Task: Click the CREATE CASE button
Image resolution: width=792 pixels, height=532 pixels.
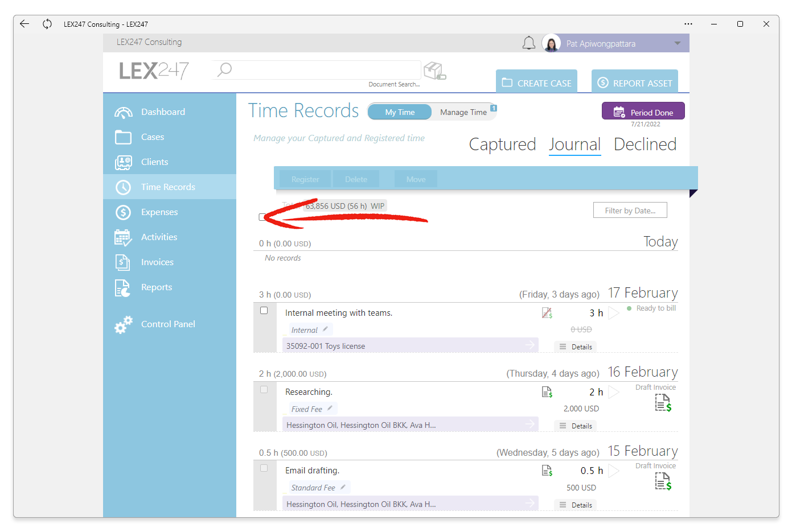Action: point(536,81)
